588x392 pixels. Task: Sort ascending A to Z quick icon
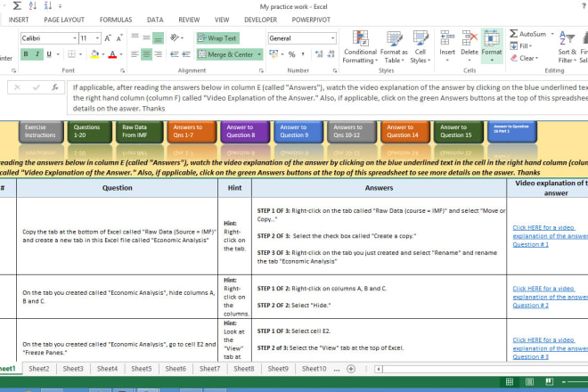33,6
